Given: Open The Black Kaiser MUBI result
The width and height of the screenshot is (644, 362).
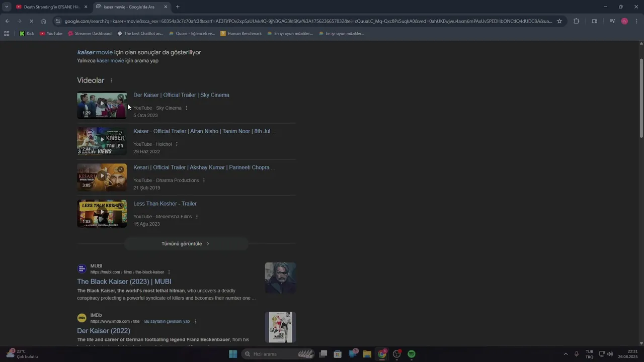Looking at the screenshot, I should click(124, 282).
